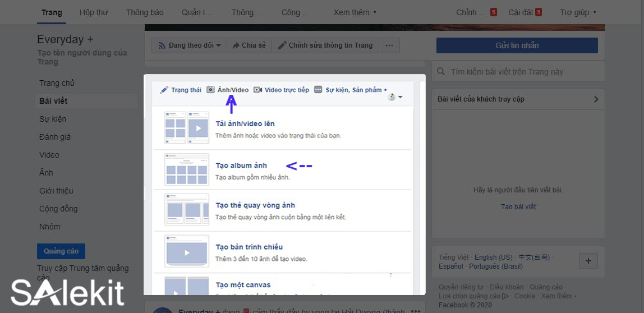Viewport: 644px width, 313px height.
Task: Open the Quản l… tab
Action: pos(197,12)
